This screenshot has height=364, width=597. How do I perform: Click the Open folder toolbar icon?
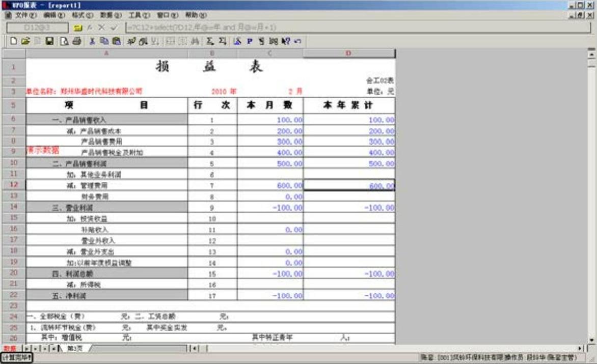click(25, 41)
